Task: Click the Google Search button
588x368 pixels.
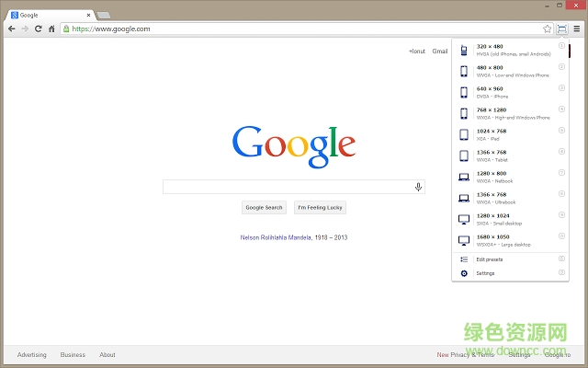Action: [x=264, y=208]
